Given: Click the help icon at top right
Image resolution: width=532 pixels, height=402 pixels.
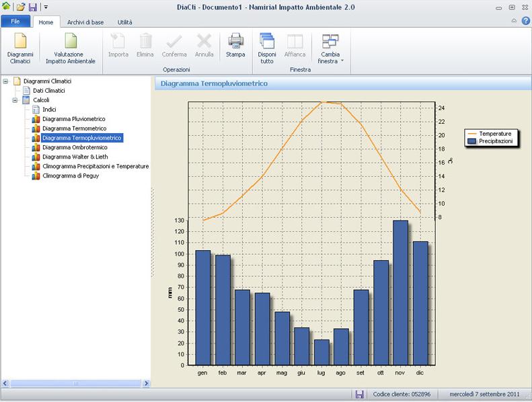Looking at the screenshot, I should pyautogui.click(x=525, y=22).
